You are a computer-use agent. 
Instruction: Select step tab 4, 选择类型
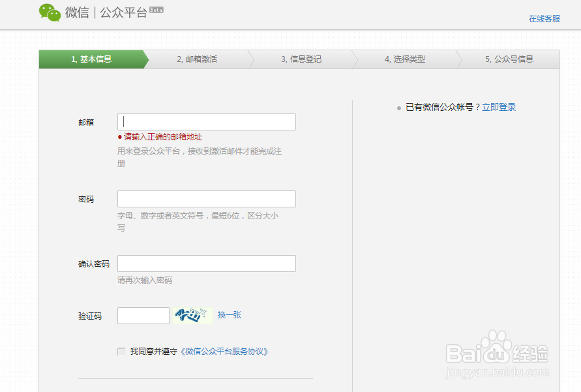click(x=405, y=59)
